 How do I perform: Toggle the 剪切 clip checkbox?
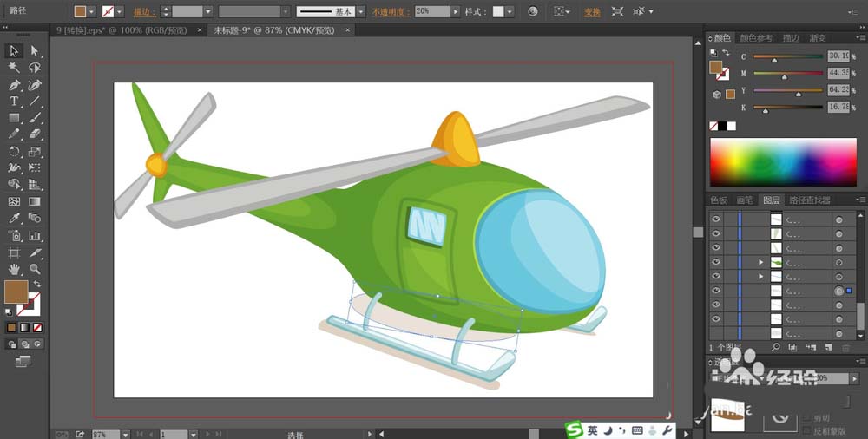pyautogui.click(x=806, y=418)
